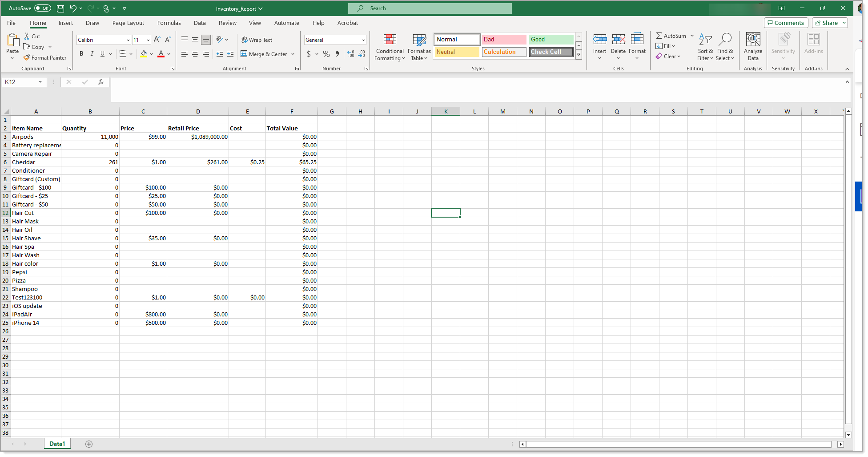Click the Insert Function fx icon

pos(101,82)
